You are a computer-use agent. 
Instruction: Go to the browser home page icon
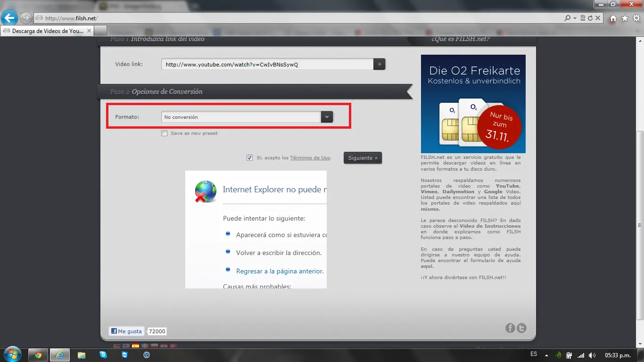pyautogui.click(x=613, y=18)
